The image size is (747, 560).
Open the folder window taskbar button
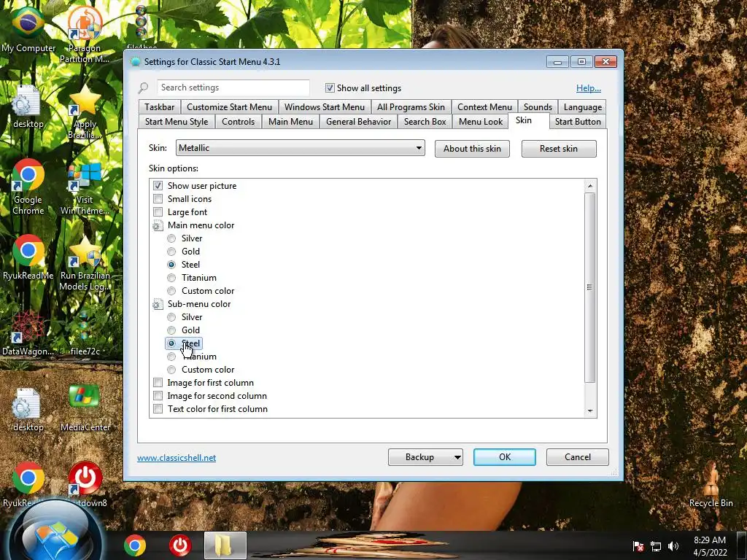tap(225, 545)
